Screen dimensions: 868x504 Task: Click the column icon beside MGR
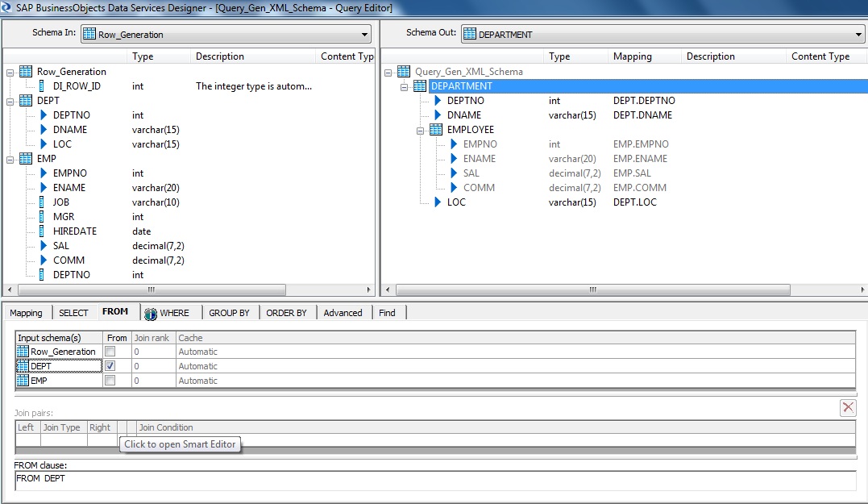(42, 217)
